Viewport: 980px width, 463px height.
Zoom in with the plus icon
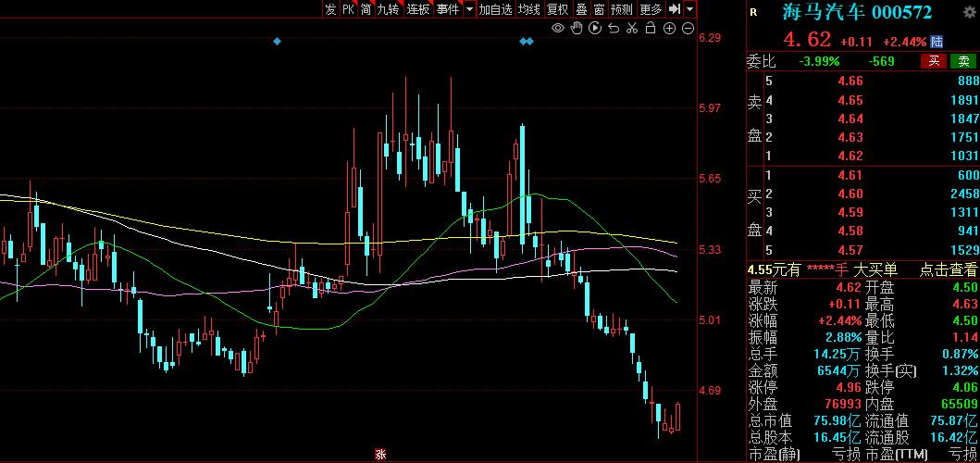pos(670,28)
